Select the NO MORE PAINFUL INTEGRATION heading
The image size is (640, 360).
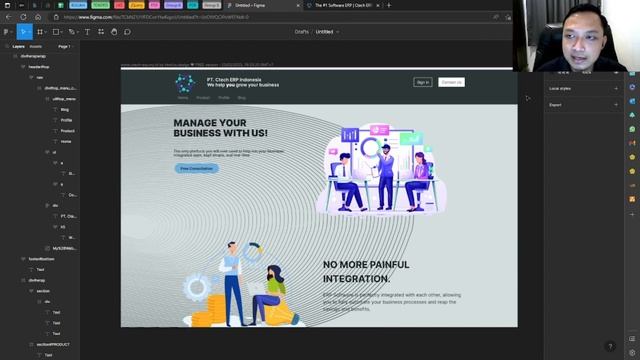click(x=366, y=272)
